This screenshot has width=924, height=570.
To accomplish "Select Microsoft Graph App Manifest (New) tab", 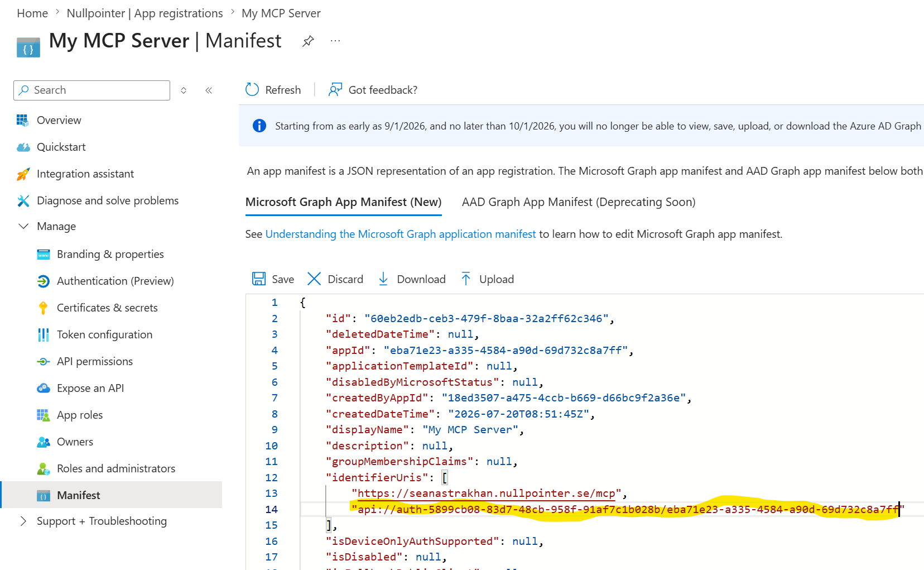I will click(x=344, y=202).
